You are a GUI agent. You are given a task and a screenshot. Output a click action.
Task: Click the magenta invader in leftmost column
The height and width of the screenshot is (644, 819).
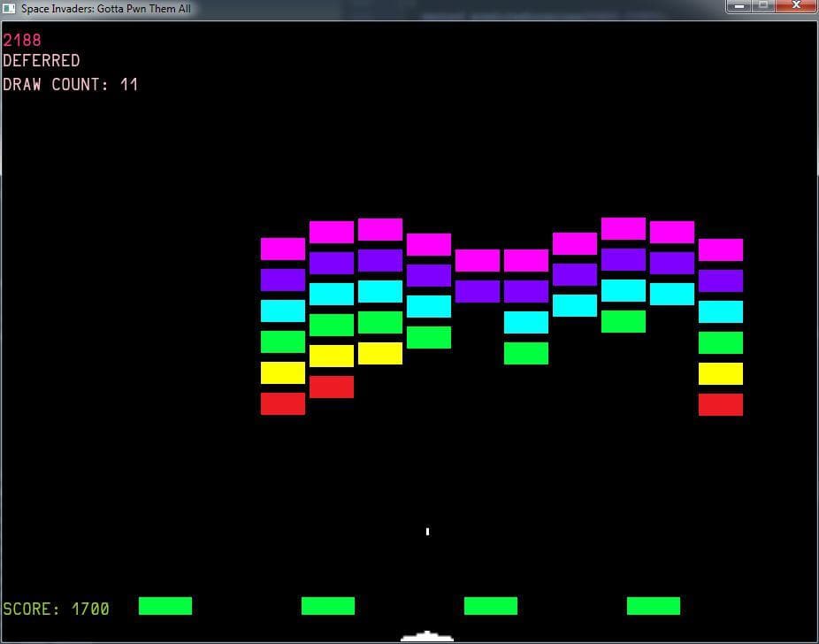pos(282,249)
